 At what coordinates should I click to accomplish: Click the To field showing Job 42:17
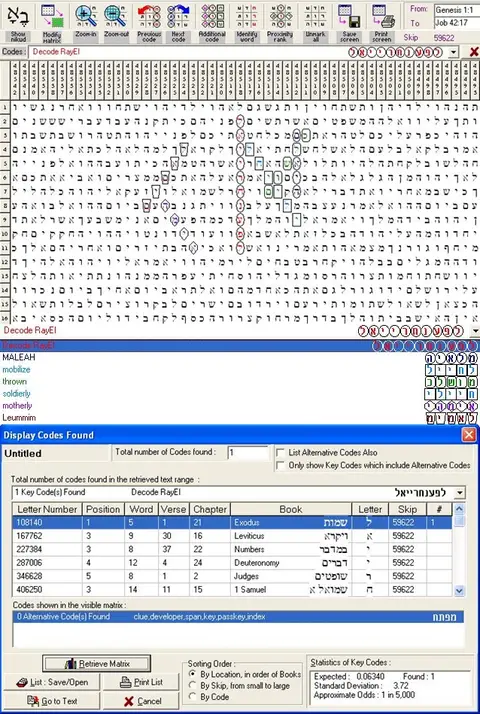point(456,23)
